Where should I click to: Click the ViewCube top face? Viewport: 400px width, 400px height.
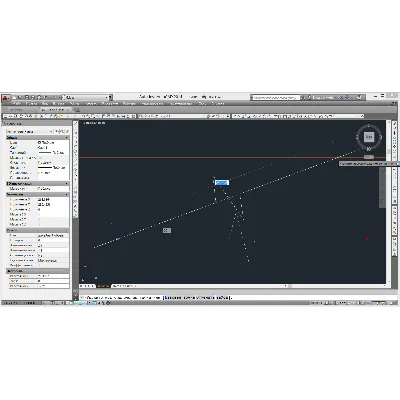[x=369, y=137]
